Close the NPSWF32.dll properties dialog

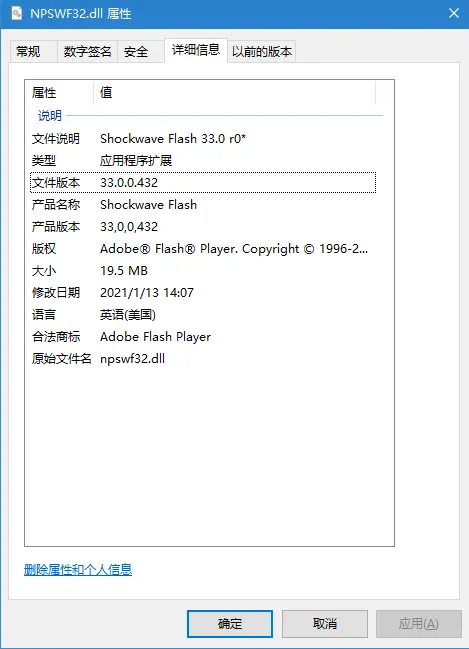(x=454, y=13)
